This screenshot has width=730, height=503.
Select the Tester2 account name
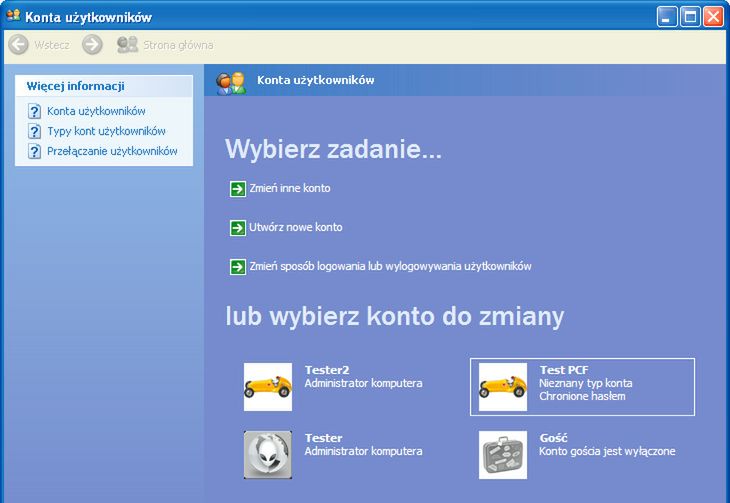coord(327,370)
